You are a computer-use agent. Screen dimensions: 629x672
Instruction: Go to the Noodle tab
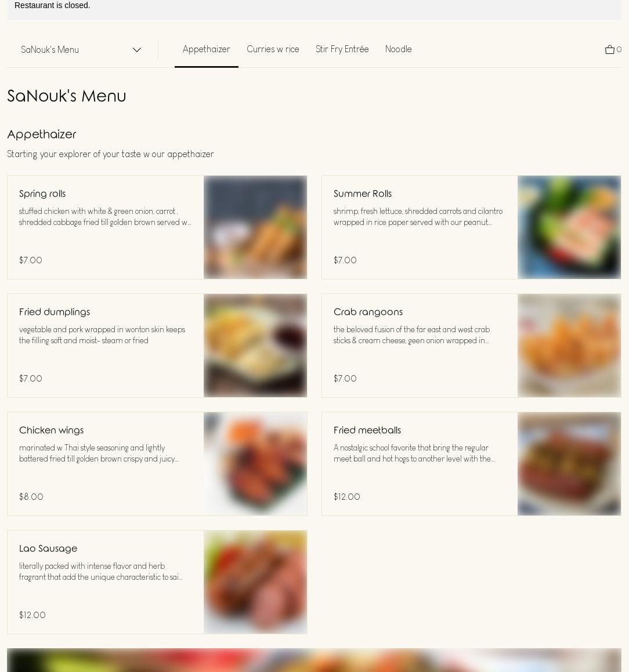point(398,49)
